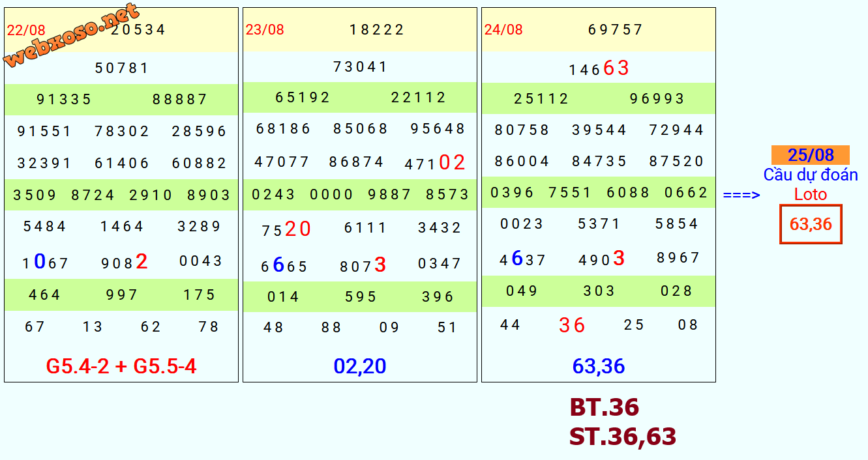Select the 22/08 date label
This screenshot has width=868, height=460.
[26, 30]
